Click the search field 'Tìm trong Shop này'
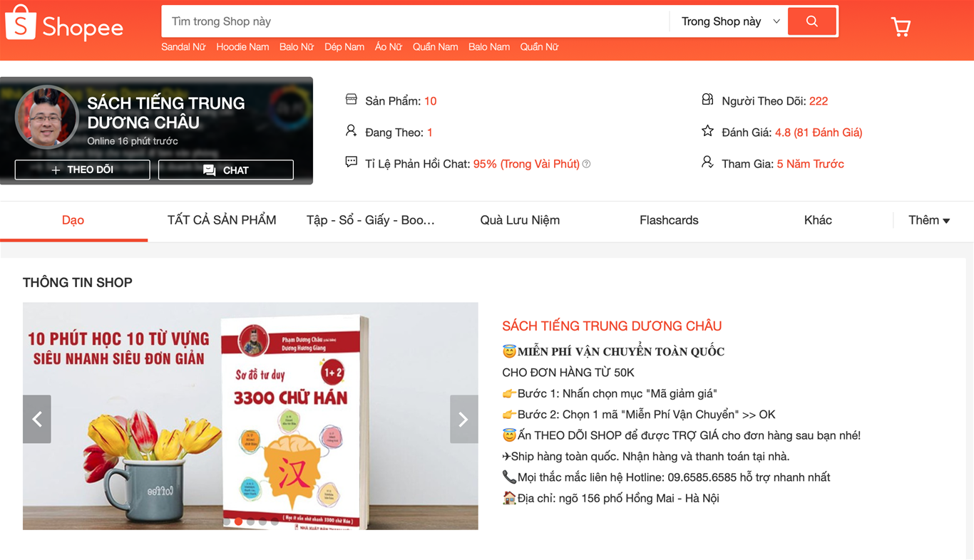Viewport: 974px width, 560px height. click(415, 21)
